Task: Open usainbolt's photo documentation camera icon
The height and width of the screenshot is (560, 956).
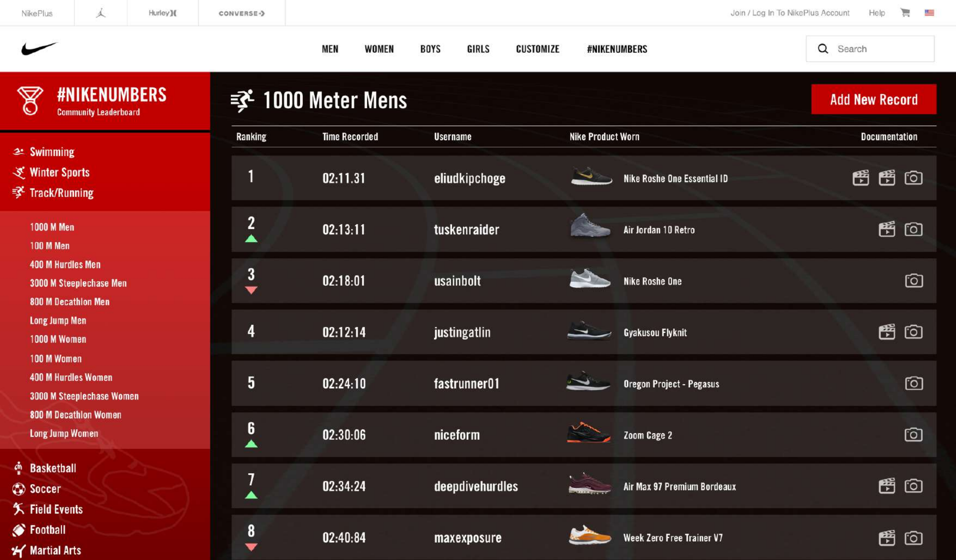Action: click(x=914, y=281)
